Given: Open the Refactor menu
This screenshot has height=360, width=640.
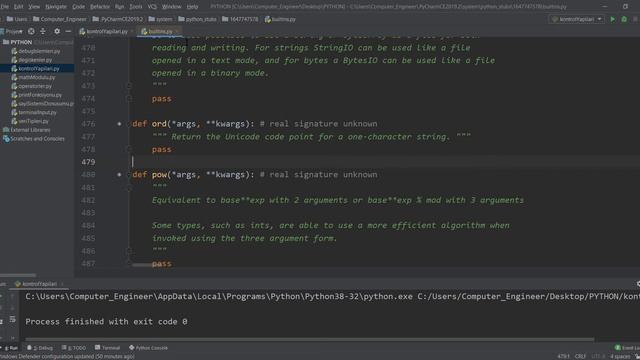Looking at the screenshot, I should pyautogui.click(x=100, y=7).
